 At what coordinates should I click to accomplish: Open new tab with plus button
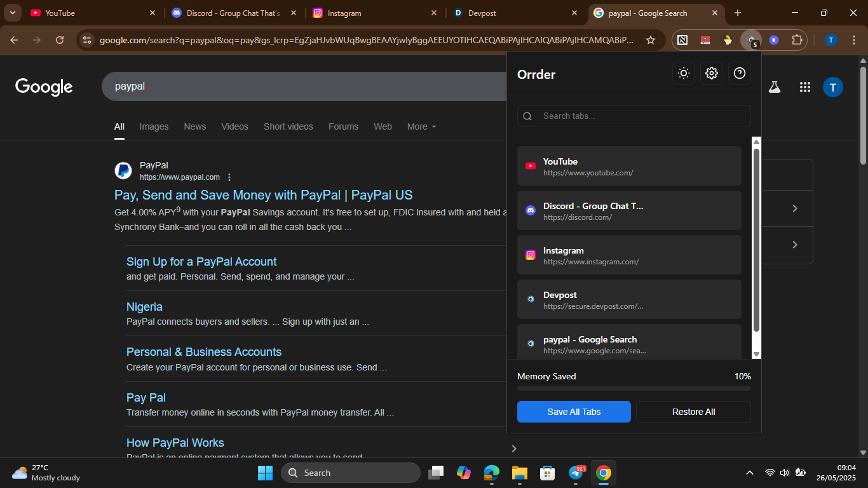(x=738, y=13)
